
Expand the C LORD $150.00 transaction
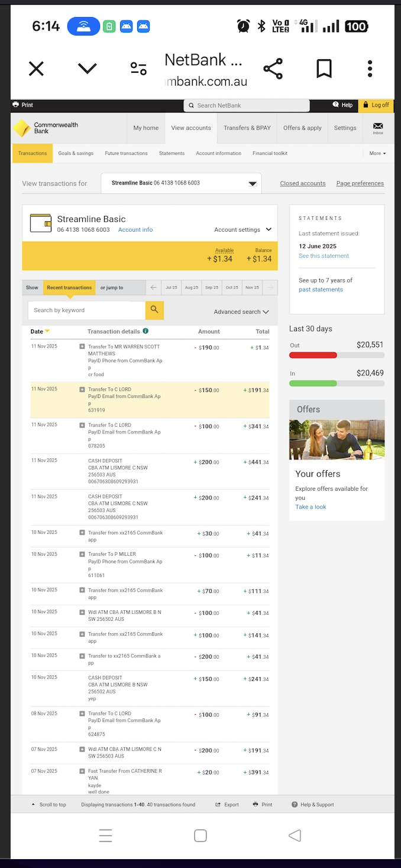(x=82, y=389)
